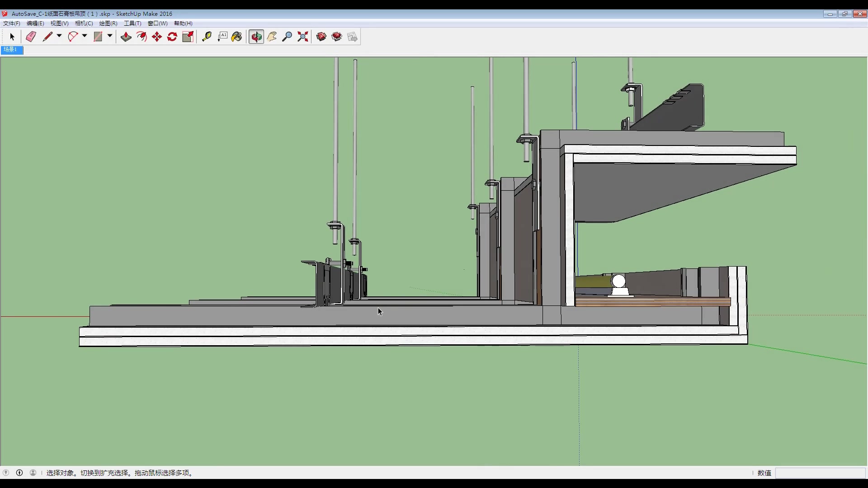This screenshot has width=868, height=488.
Task: Click the greyed Send to LayOut icon
Action: click(353, 37)
